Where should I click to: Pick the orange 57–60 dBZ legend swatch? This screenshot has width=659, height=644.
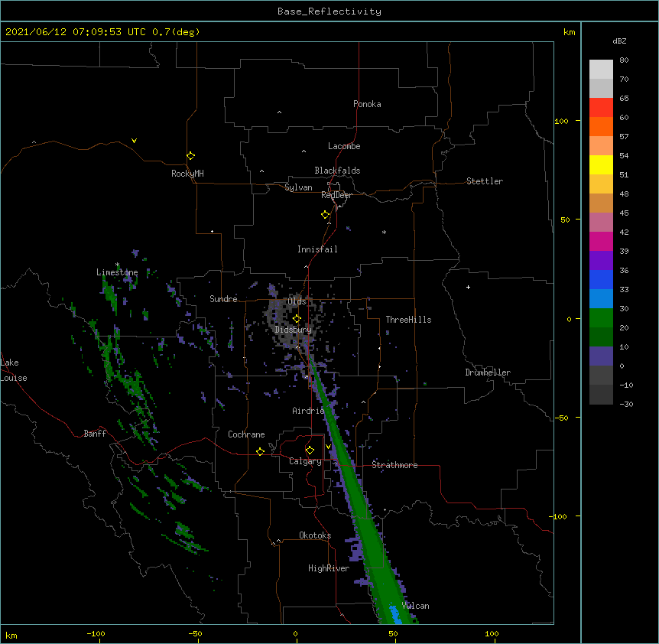[x=601, y=126]
